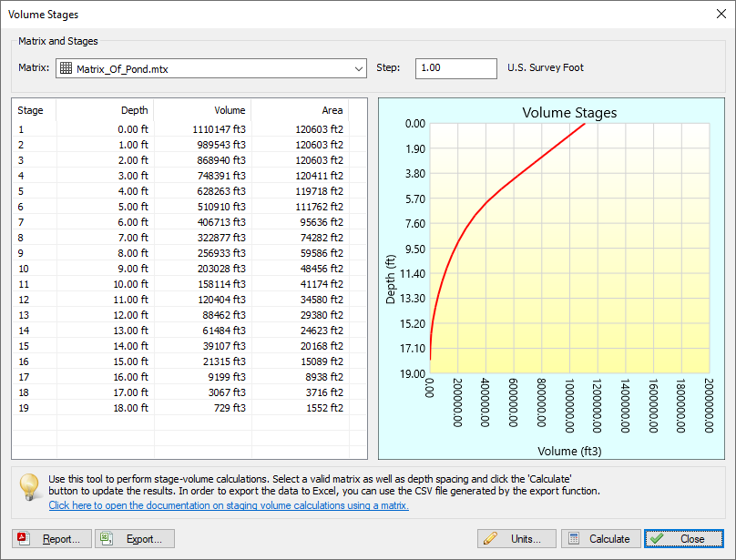Select volume cell 1110147 ft3

(x=219, y=129)
